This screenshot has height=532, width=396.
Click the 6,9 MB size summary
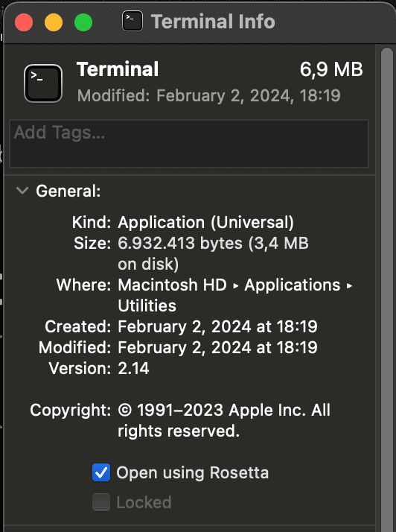coord(331,69)
